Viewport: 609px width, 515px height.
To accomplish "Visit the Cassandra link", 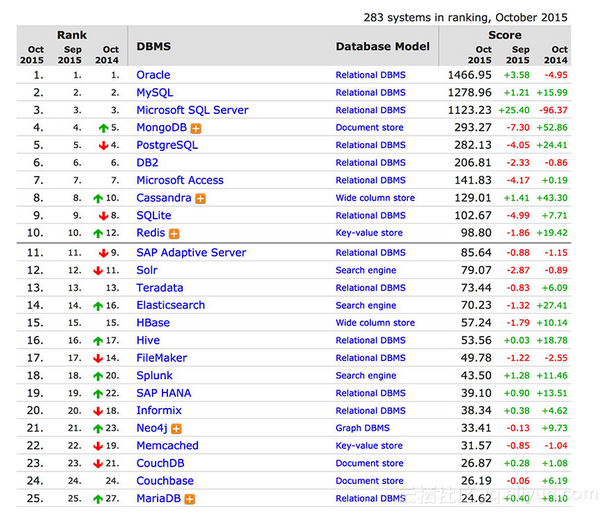I will tap(164, 198).
